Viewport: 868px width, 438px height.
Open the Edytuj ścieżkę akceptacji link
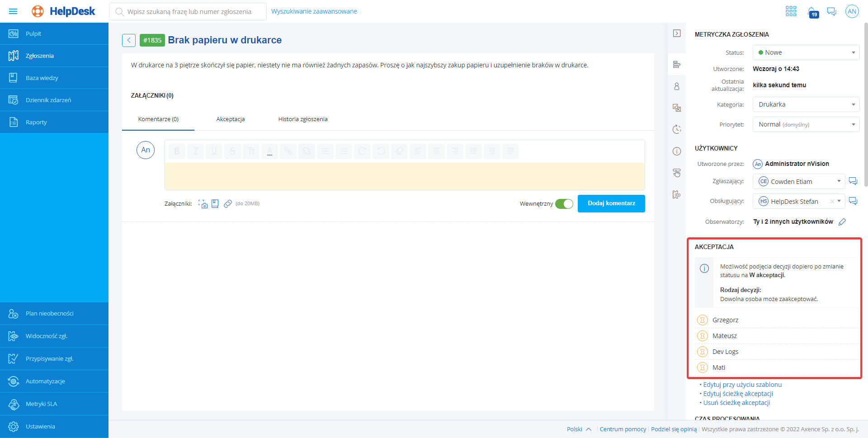point(738,394)
